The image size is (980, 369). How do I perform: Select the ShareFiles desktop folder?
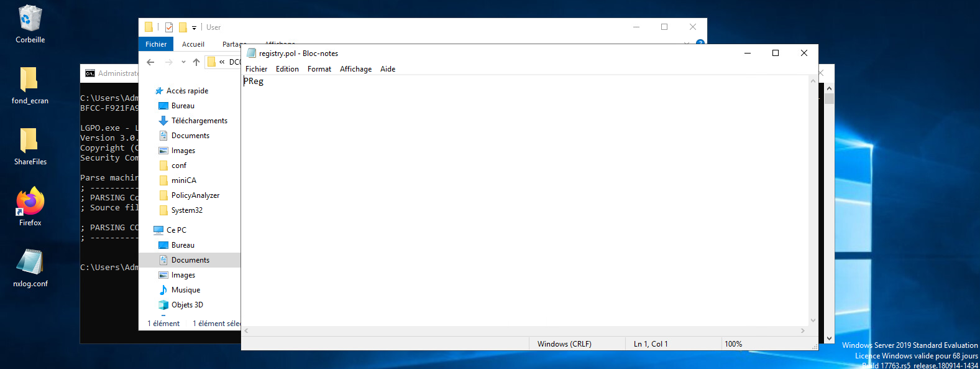point(29,141)
